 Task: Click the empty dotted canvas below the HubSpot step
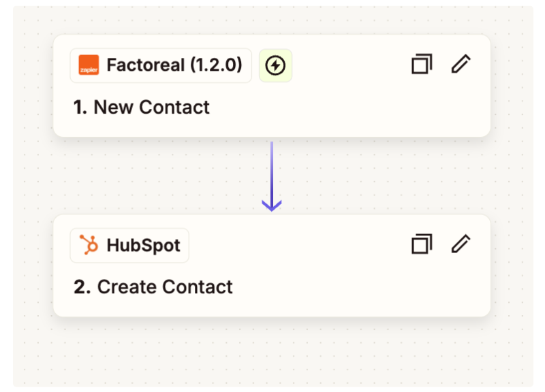272,350
